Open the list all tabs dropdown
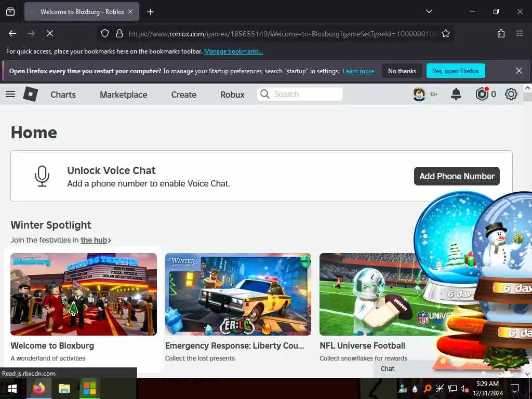This screenshot has height=399, width=532. (429, 11)
